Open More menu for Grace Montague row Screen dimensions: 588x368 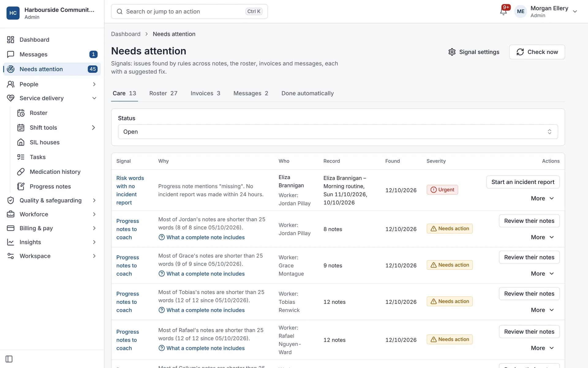pyautogui.click(x=542, y=274)
